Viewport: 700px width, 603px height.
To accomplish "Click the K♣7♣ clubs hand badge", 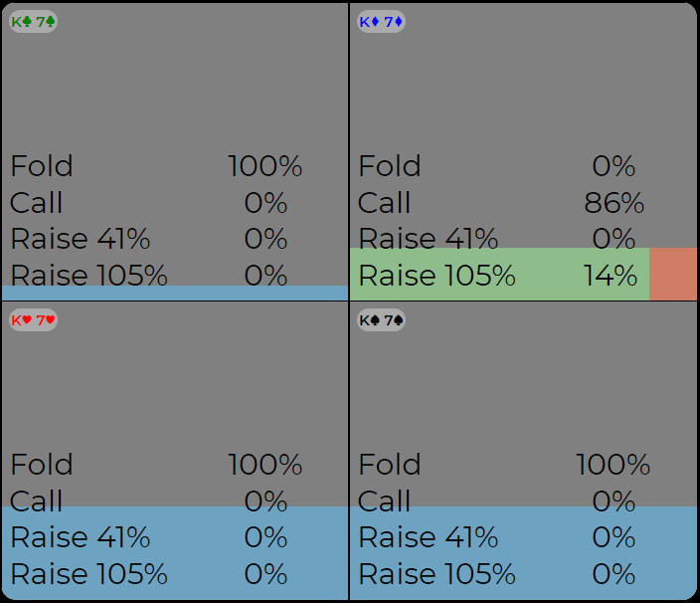I will (x=33, y=21).
